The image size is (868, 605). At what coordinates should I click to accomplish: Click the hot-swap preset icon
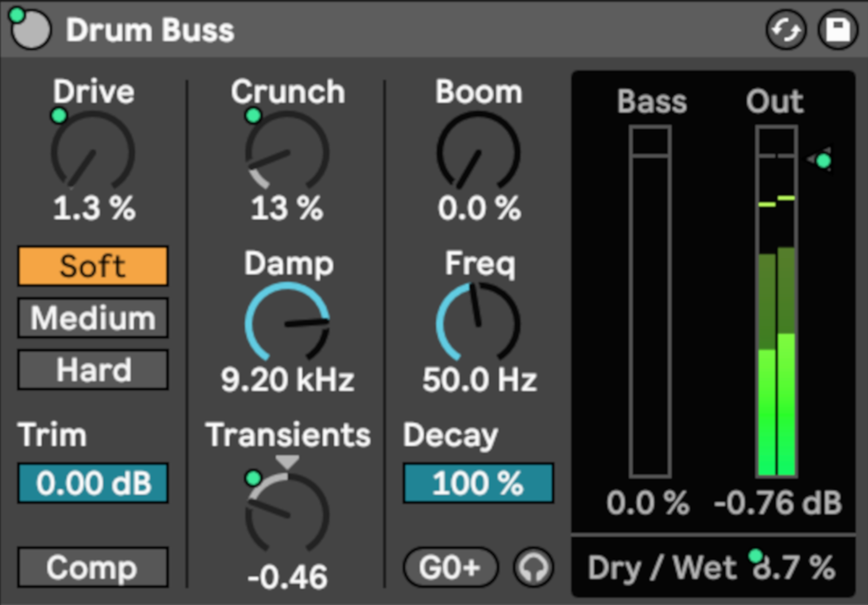(x=786, y=30)
